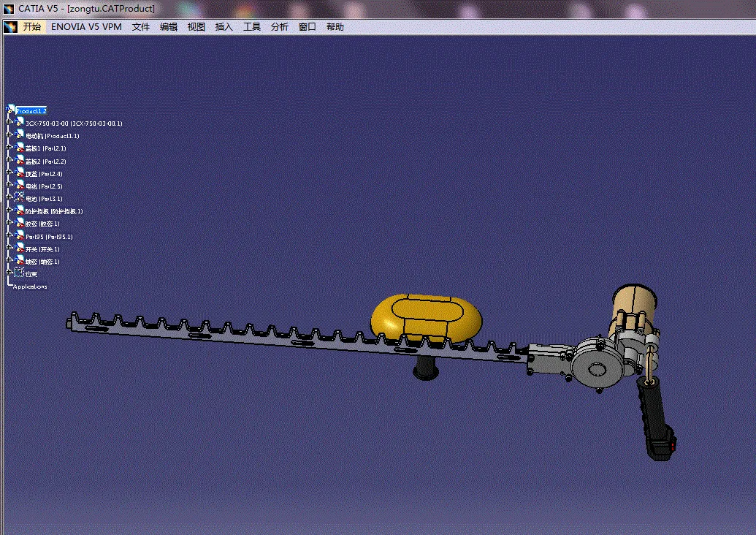The image size is (756, 535).
Task: Expand the 顶盖 (Part2.4) node
Action: 9,172
